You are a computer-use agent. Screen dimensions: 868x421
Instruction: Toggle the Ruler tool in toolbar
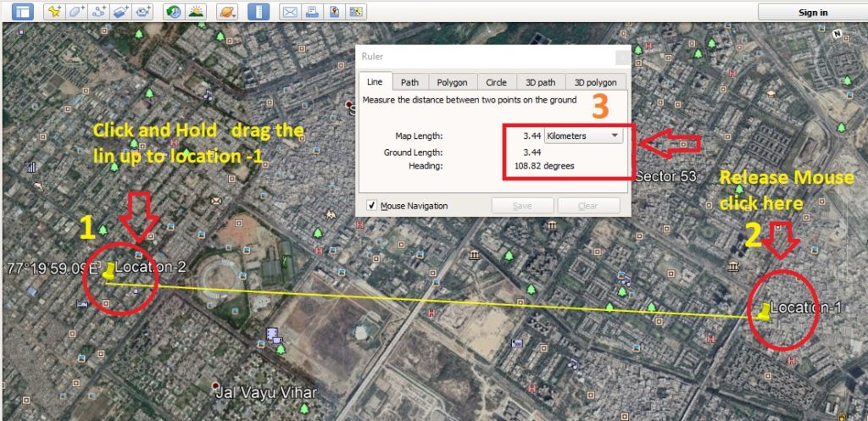[x=259, y=12]
